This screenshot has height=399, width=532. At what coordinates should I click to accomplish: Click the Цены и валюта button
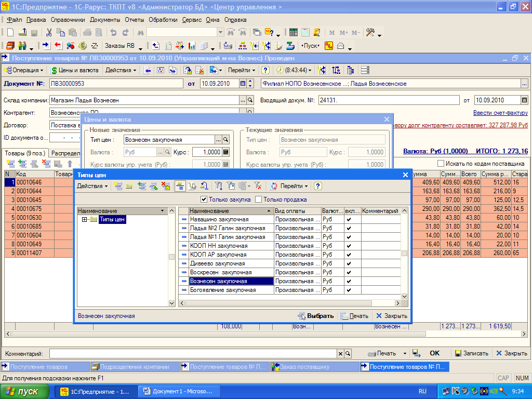coord(74,70)
